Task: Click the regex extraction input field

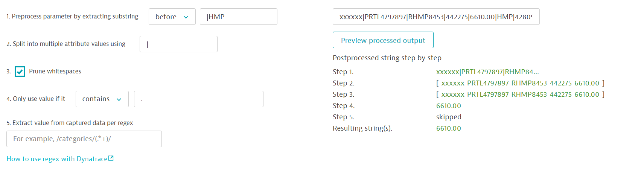Action: tap(84, 139)
